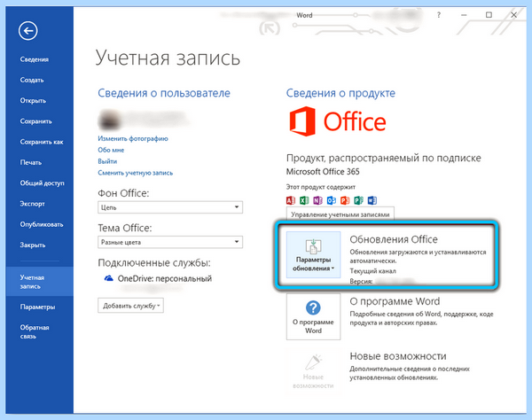Viewport: 532px width, 420px height.
Task: Click Сменить учетную запись link
Action: (136, 173)
